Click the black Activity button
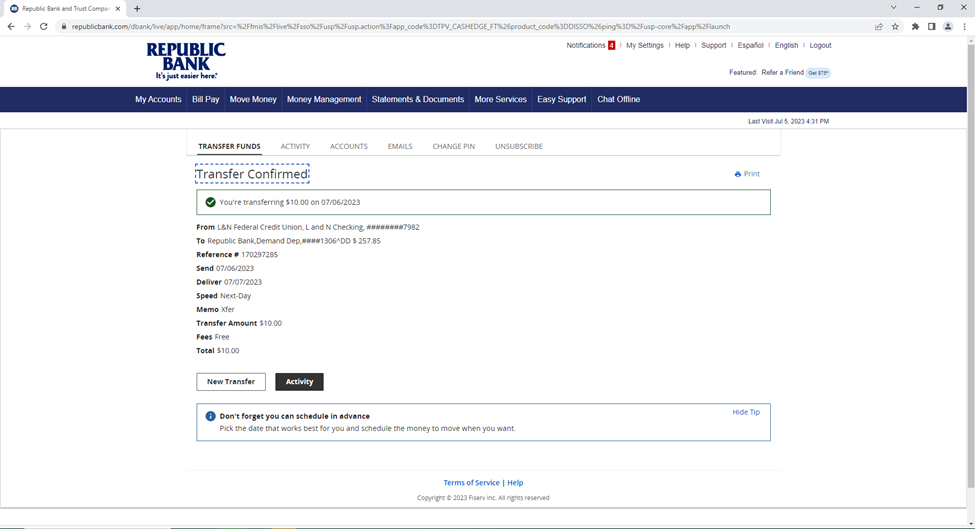 click(x=299, y=382)
